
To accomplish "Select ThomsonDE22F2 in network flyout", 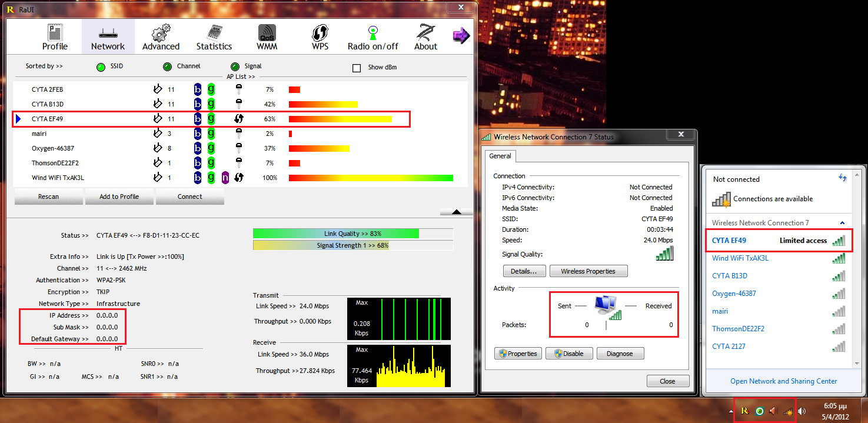I will [x=779, y=329].
